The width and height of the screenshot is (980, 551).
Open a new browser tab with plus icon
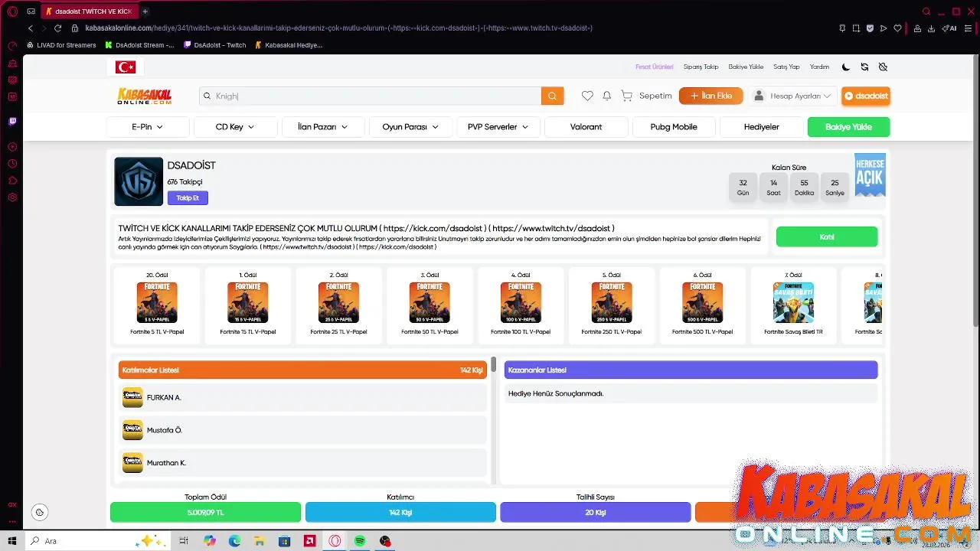[145, 11]
